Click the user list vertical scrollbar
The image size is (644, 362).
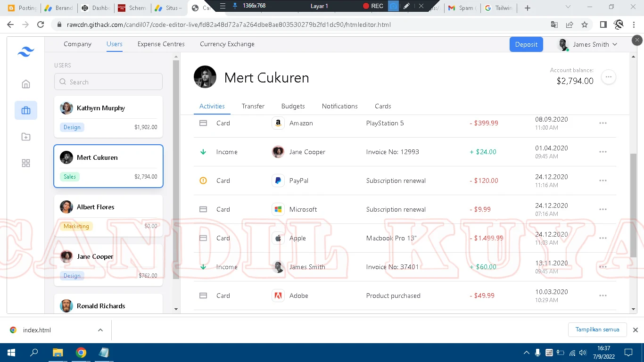(176, 170)
